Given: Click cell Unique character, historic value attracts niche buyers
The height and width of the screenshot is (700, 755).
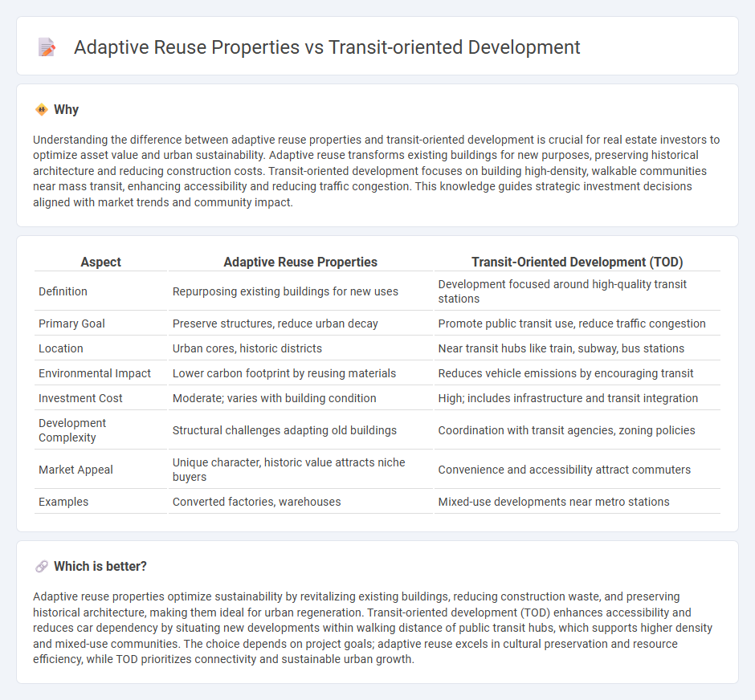Looking at the screenshot, I should tap(300, 470).
